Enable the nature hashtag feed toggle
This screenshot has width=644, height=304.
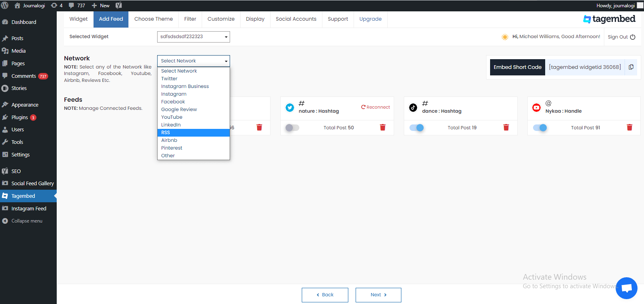click(292, 128)
